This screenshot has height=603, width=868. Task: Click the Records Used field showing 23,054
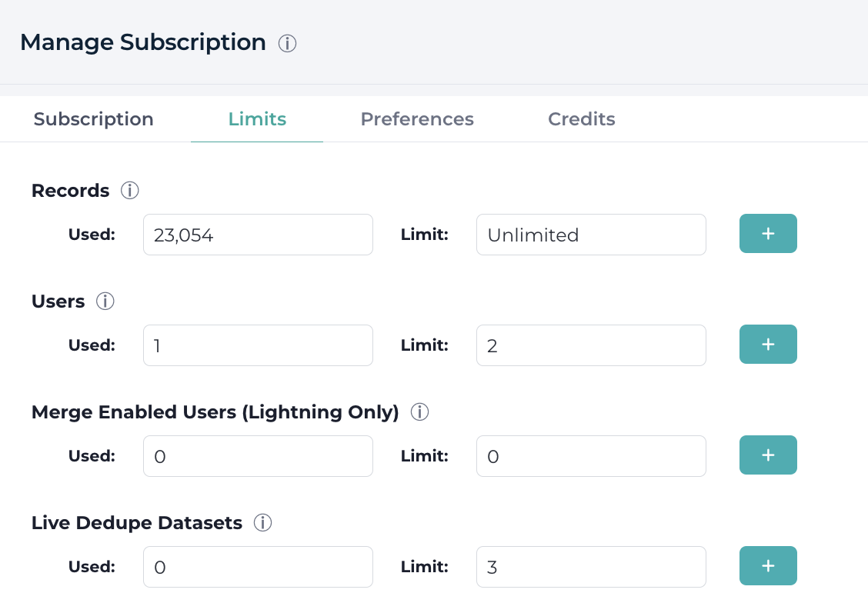(x=258, y=235)
